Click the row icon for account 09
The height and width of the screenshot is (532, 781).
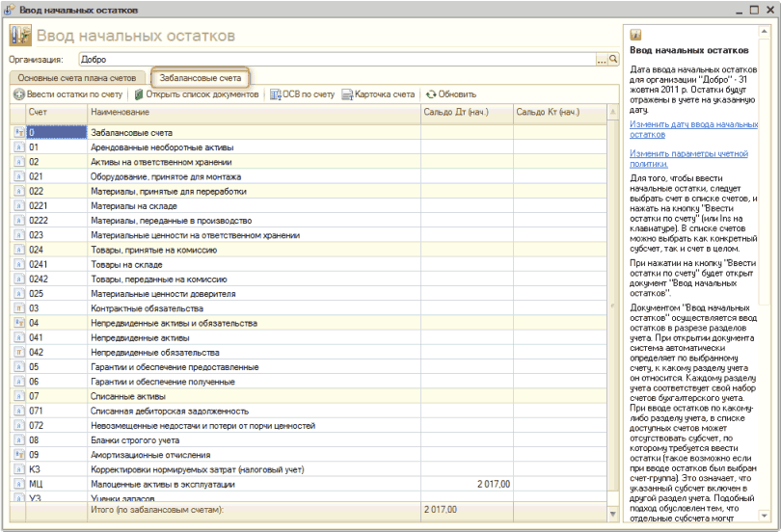pyautogui.click(x=19, y=454)
